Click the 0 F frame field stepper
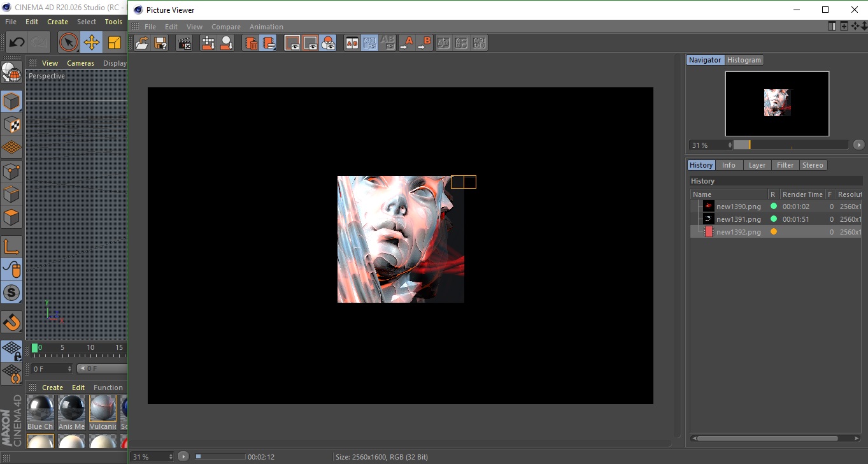 (69, 369)
